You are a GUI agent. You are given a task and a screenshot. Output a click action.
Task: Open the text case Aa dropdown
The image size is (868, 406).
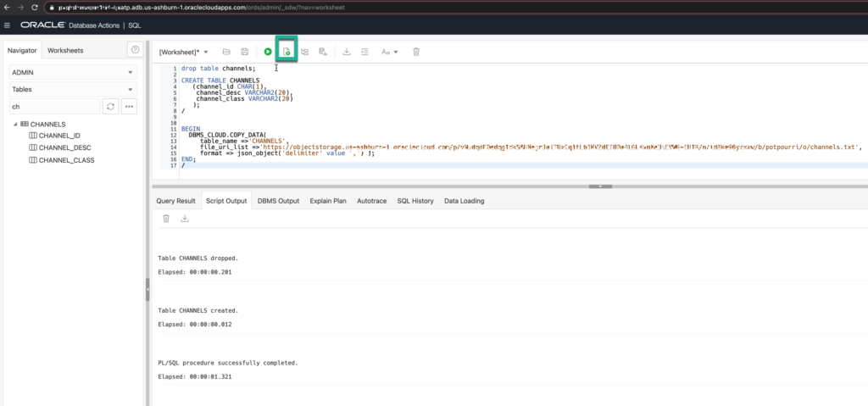[x=390, y=52]
